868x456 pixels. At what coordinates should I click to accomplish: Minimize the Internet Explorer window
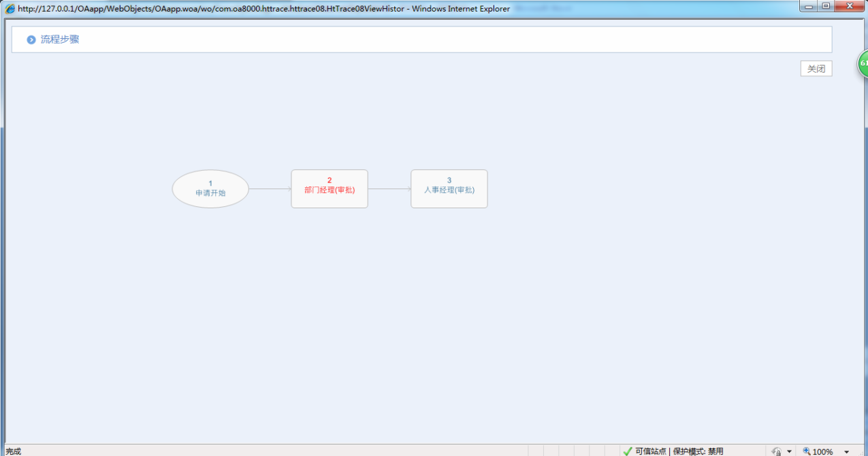809,7
